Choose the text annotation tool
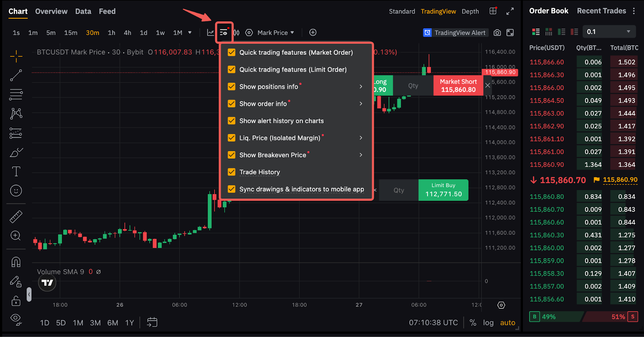Screen dimensions: 644x337 pyautogui.click(x=16, y=172)
